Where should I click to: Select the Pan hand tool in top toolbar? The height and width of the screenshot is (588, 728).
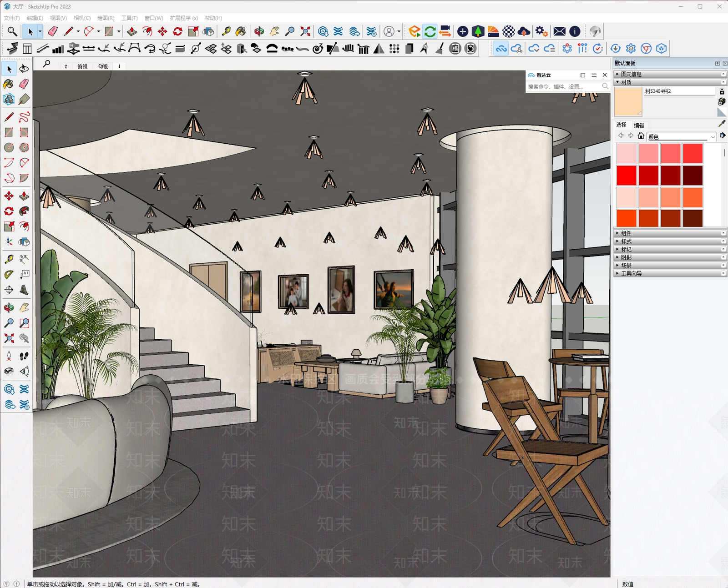pyautogui.click(x=274, y=31)
